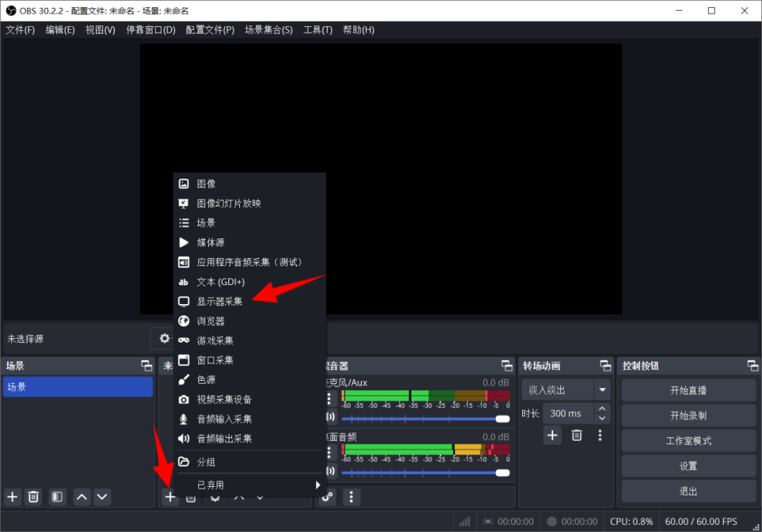Open the 淡入淡出 transition dropdown

pyautogui.click(x=603, y=389)
